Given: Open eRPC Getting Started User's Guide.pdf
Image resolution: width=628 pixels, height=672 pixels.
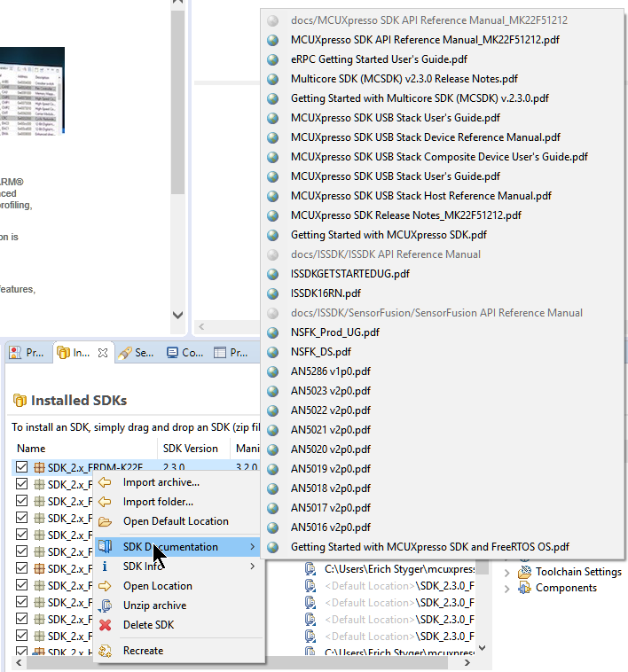Looking at the screenshot, I should tap(379, 59).
